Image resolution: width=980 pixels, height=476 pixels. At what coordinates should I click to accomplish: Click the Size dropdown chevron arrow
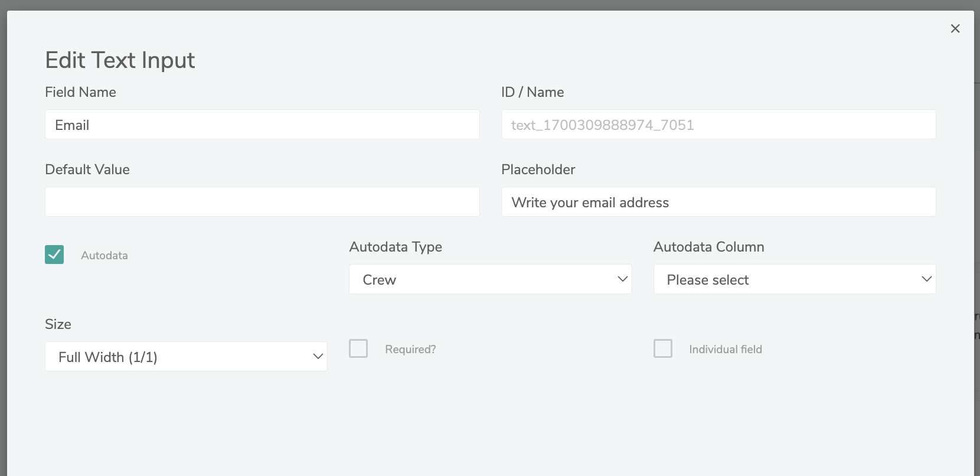[x=318, y=357]
